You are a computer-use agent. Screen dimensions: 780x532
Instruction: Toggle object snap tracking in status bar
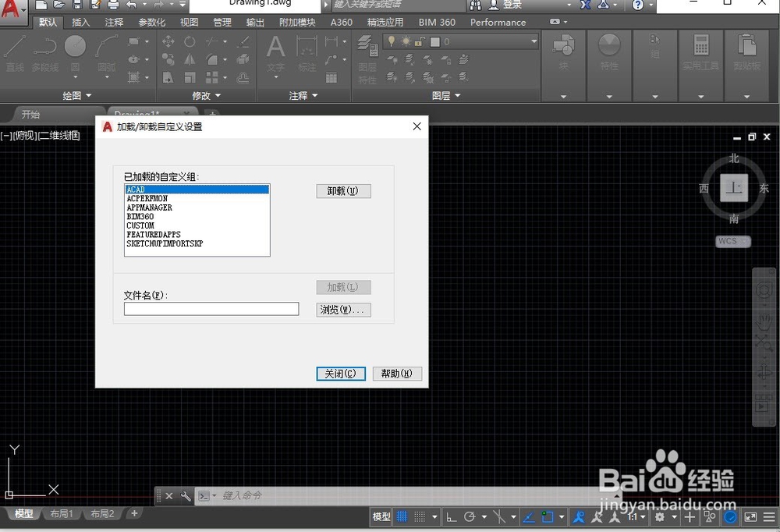[x=530, y=517]
